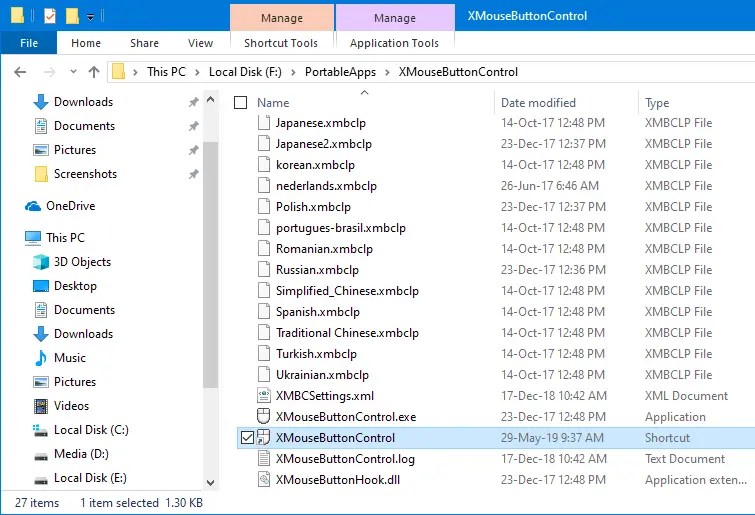Switch to the View ribbon tab

click(200, 43)
